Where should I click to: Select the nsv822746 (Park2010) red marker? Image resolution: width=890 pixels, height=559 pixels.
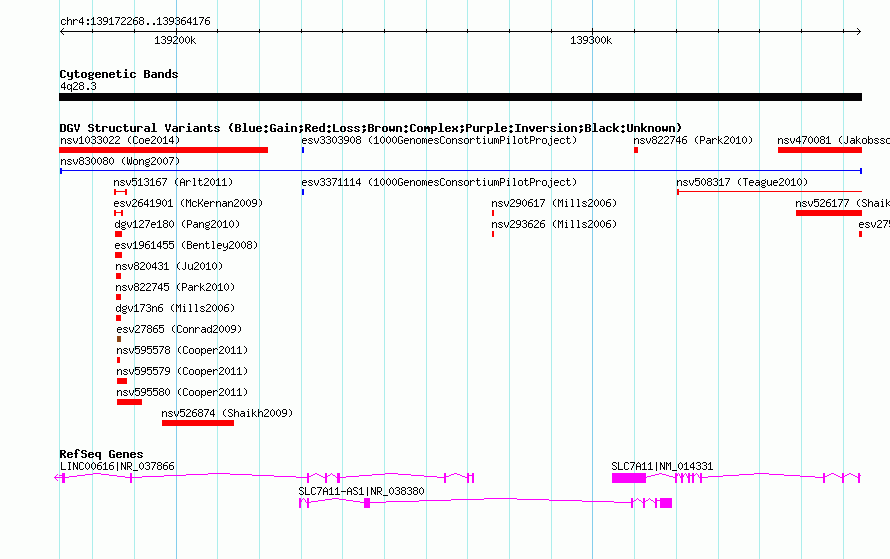click(636, 150)
